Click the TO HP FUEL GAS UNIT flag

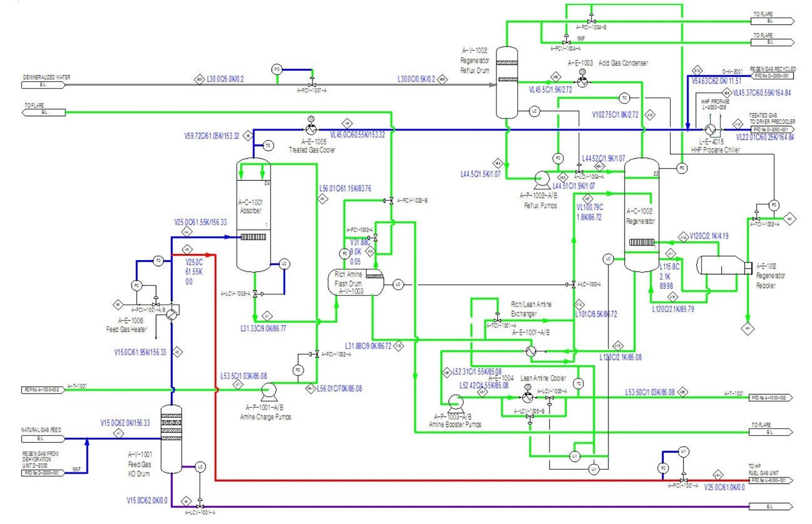[x=770, y=479]
